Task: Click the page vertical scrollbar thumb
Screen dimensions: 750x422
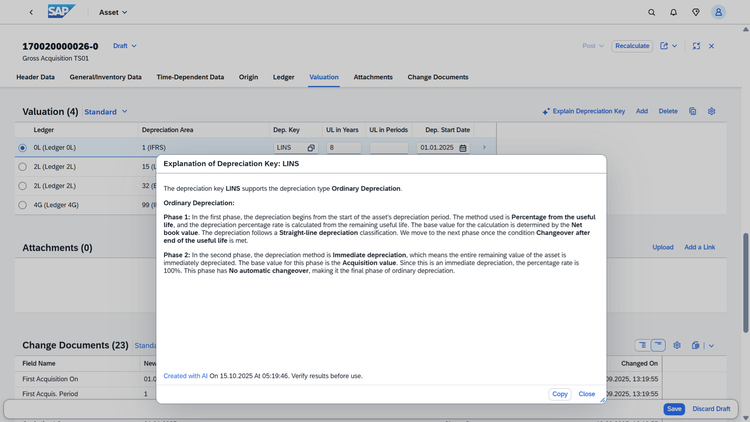Action: click(x=745, y=283)
